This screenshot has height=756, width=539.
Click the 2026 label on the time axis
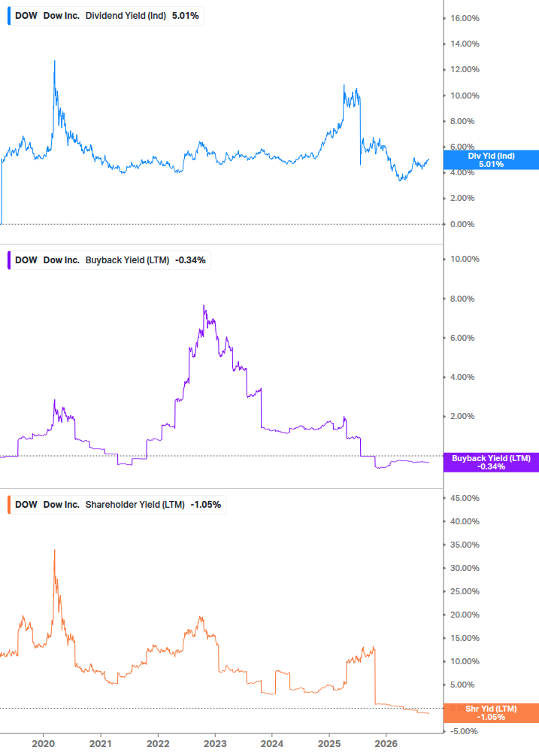386,744
